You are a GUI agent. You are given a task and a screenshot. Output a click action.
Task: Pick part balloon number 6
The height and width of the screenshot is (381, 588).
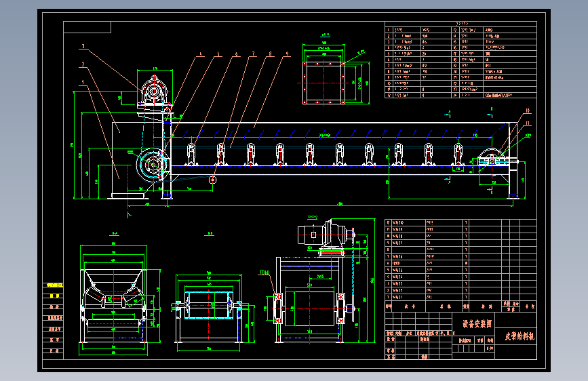coord(236,54)
